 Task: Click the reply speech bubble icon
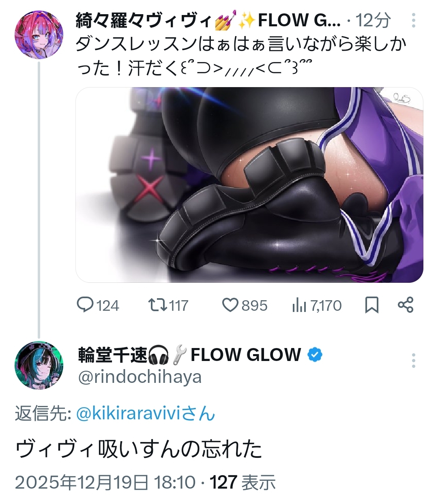pyautogui.click(x=86, y=305)
